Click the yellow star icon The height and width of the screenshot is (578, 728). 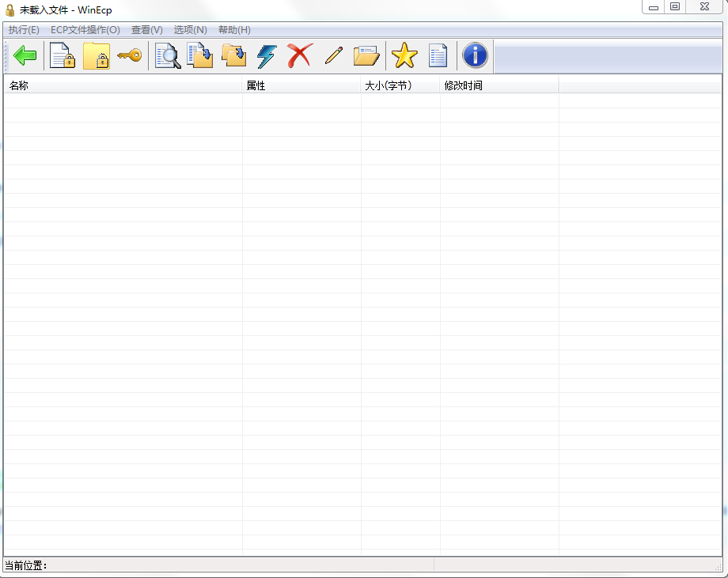click(x=404, y=56)
